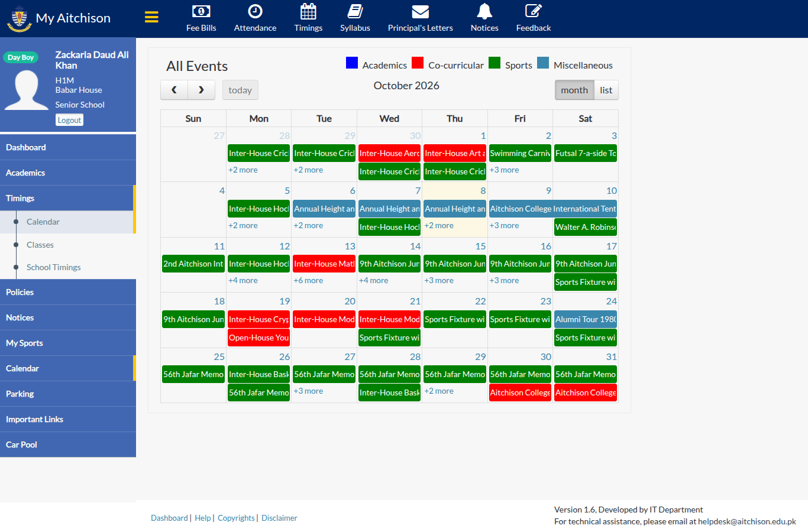Open Notices in the sidebar
808x532 pixels.
[68, 317]
